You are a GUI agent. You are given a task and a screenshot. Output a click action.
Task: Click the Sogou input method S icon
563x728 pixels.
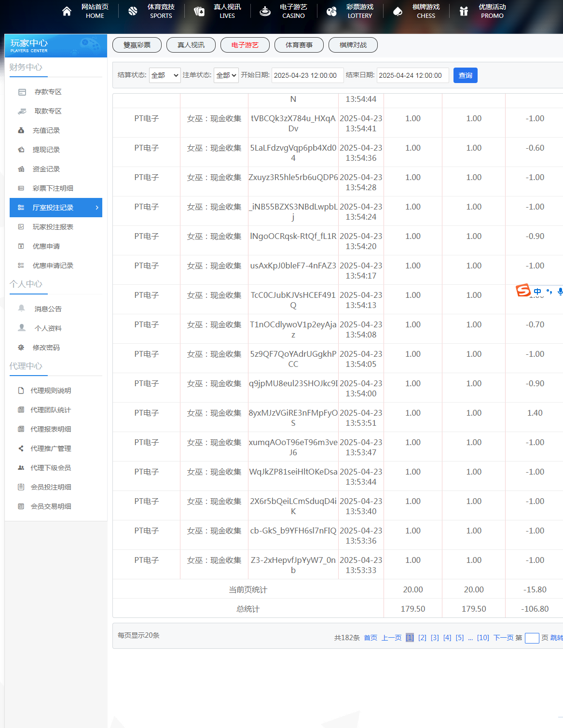523,290
